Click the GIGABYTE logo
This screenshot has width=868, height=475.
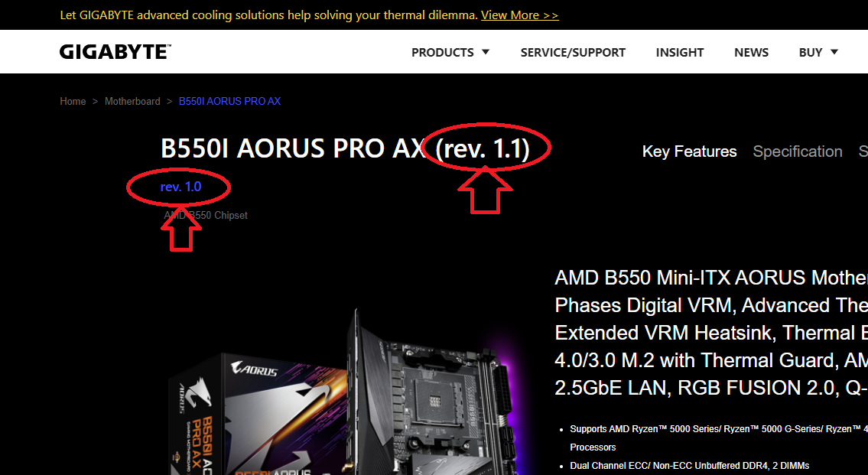[115, 51]
